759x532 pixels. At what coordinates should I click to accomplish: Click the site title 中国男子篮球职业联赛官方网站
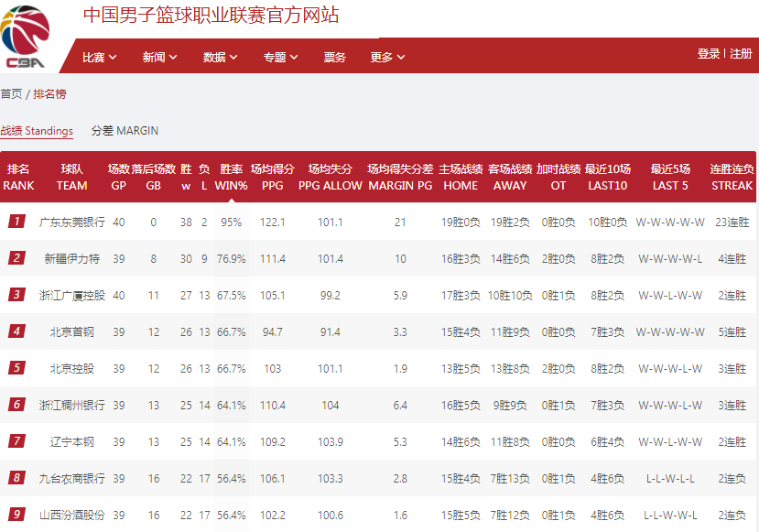tap(211, 15)
